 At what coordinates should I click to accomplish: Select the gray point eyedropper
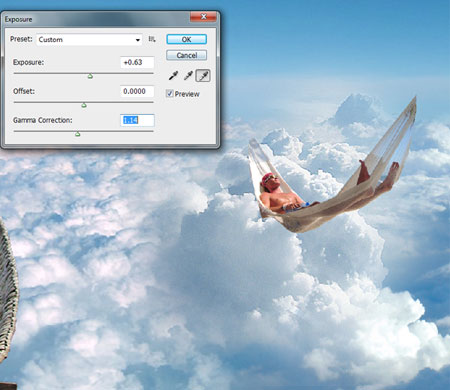point(188,76)
